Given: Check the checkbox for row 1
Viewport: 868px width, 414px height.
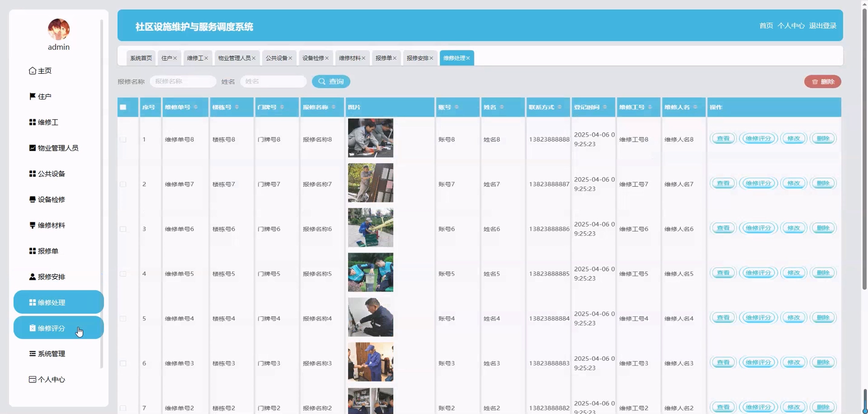Looking at the screenshot, I should pyautogui.click(x=123, y=140).
